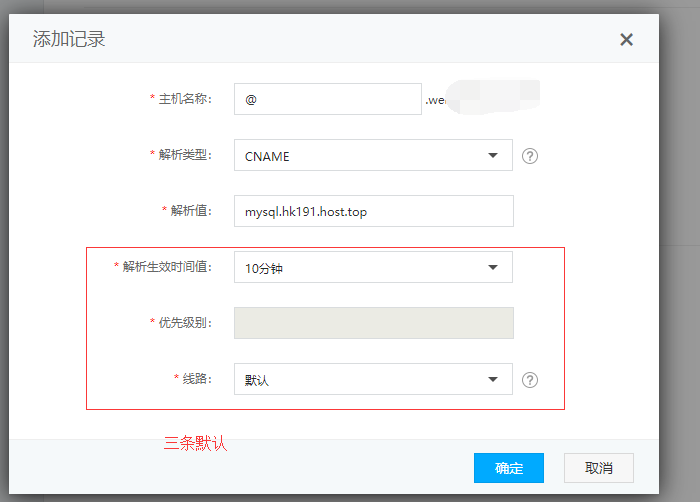
Task: Click the 主机名称 label
Action: 184,99
